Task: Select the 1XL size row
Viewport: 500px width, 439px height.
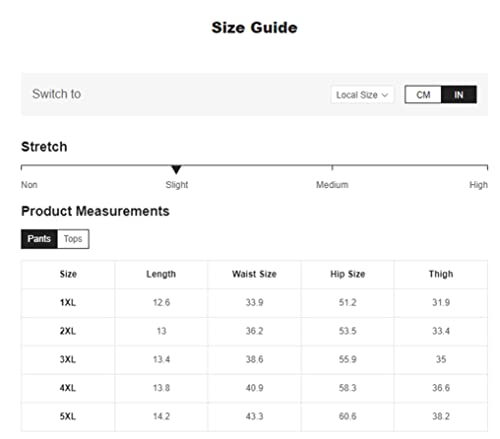Action: tap(254, 303)
